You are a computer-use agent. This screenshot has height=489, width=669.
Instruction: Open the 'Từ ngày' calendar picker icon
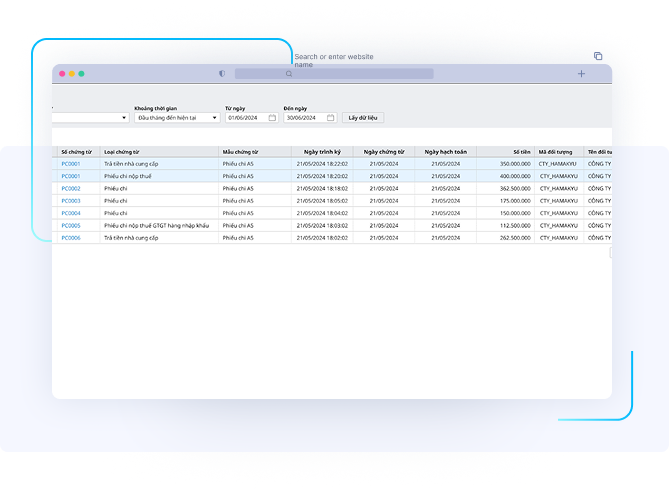[x=272, y=118]
